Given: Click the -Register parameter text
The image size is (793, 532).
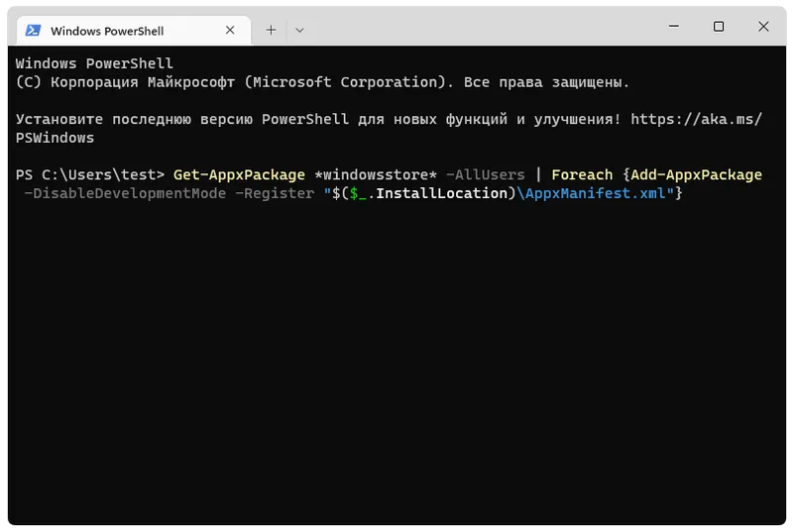Looking at the screenshot, I should coord(275,193).
